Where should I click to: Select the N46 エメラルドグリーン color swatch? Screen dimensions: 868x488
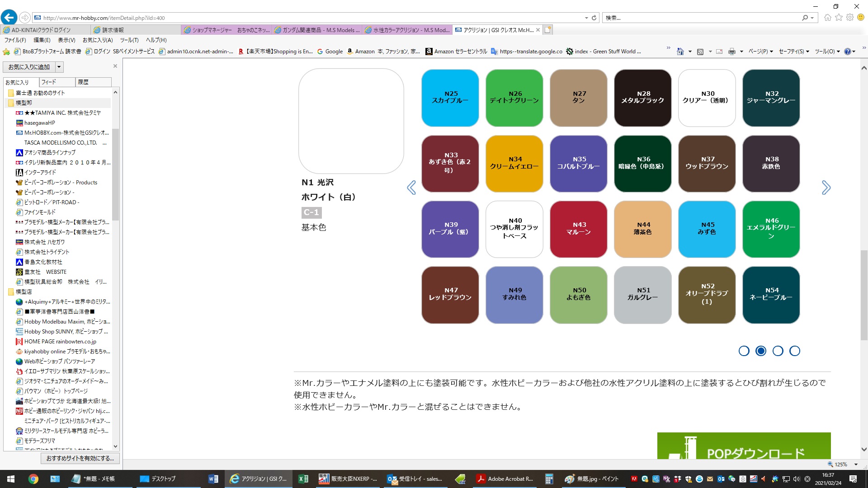(x=771, y=229)
